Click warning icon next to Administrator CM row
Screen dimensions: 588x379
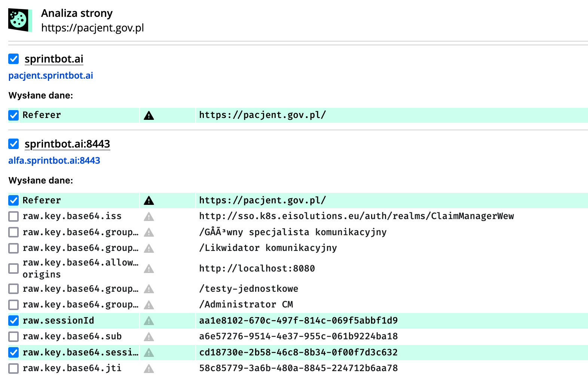(149, 304)
